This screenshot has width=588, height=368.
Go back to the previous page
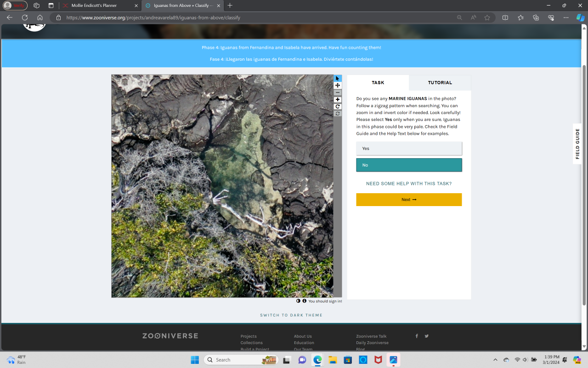coord(10,17)
